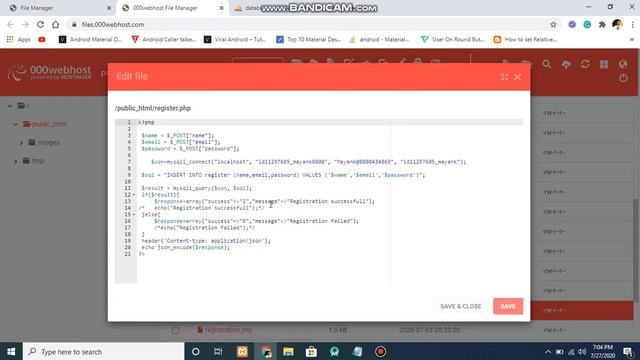Open the Apps shortcut in bookmarks bar
The height and width of the screenshot is (360, 640).
point(19,39)
